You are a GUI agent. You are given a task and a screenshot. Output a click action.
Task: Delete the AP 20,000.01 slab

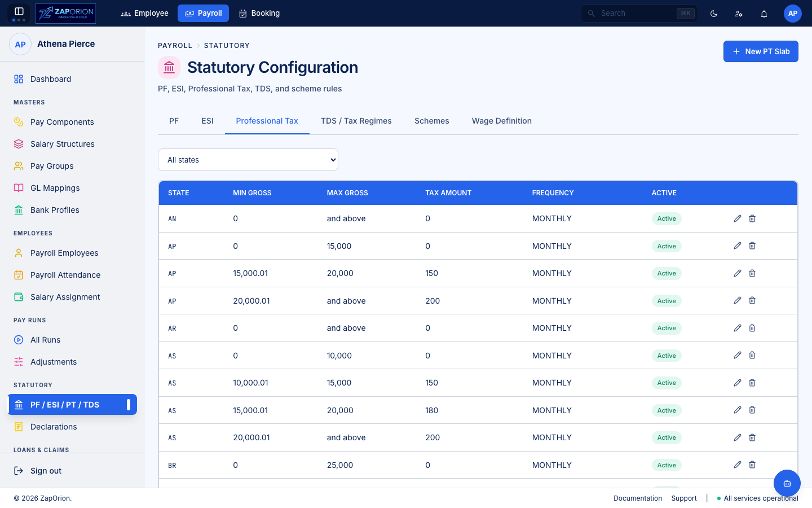(x=752, y=300)
